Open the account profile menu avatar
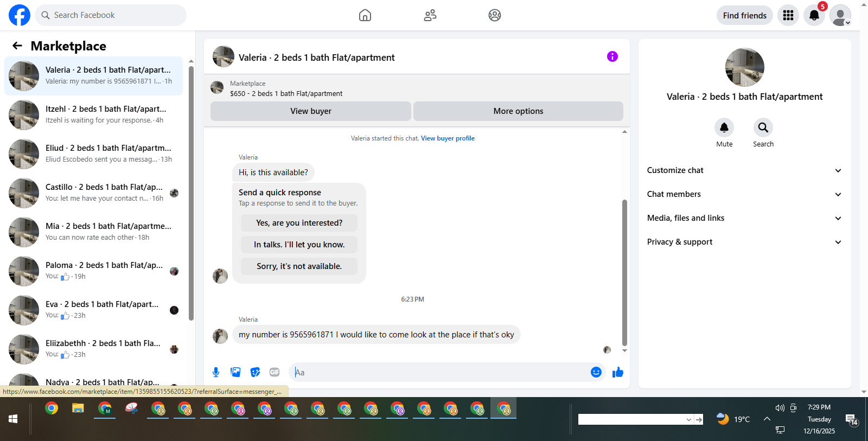This screenshot has width=868, height=441. tap(840, 15)
